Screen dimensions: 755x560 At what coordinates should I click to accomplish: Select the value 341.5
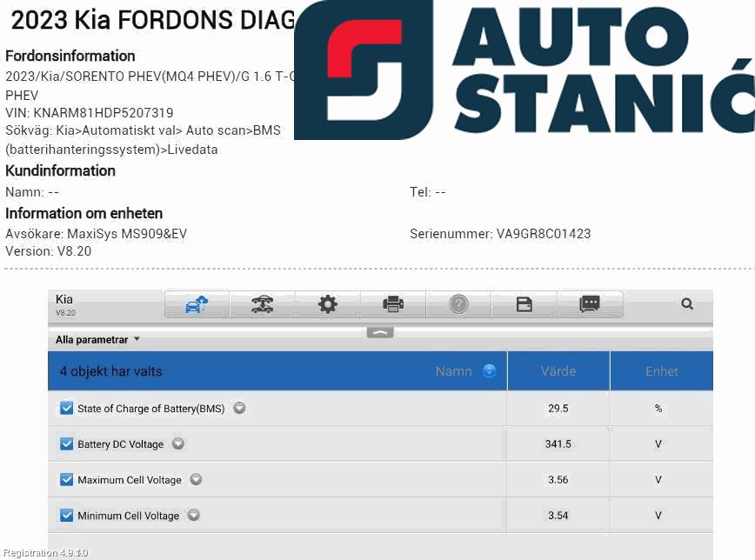[558, 444]
